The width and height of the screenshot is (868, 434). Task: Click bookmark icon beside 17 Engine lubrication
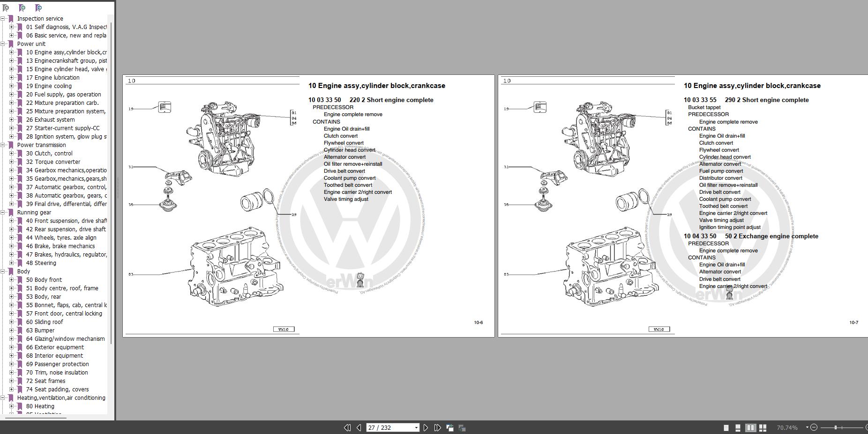(20, 78)
